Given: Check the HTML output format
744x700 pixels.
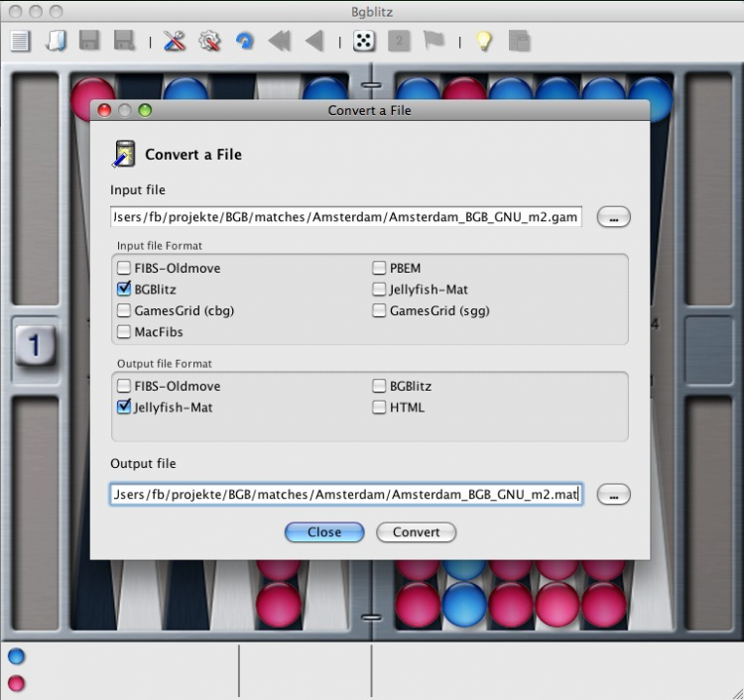Looking at the screenshot, I should tap(379, 407).
